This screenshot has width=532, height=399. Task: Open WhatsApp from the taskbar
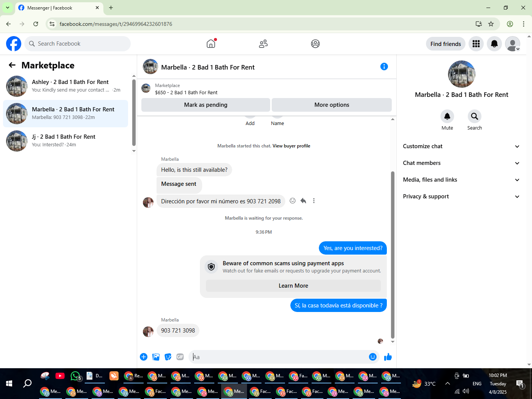click(x=76, y=376)
